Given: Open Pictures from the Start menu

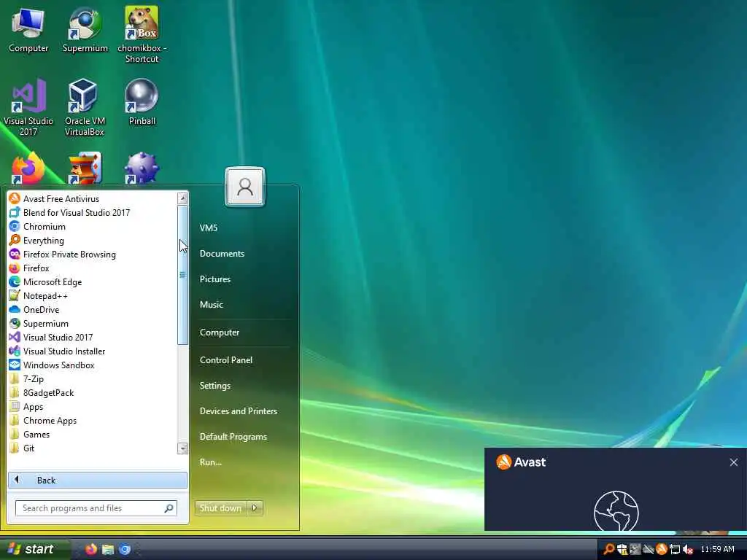Looking at the screenshot, I should [x=215, y=279].
